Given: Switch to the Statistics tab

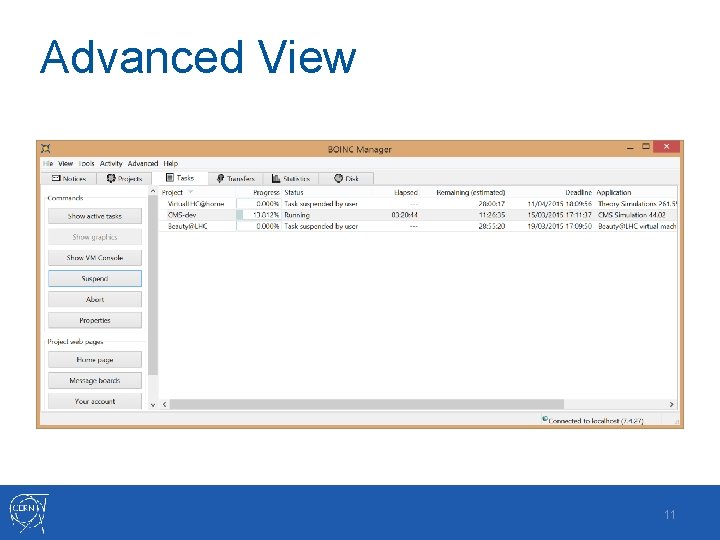Looking at the screenshot, I should pos(291,179).
